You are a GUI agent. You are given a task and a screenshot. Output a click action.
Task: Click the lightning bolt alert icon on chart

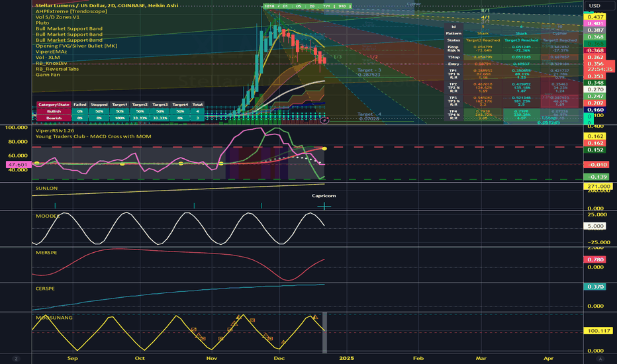point(324,120)
